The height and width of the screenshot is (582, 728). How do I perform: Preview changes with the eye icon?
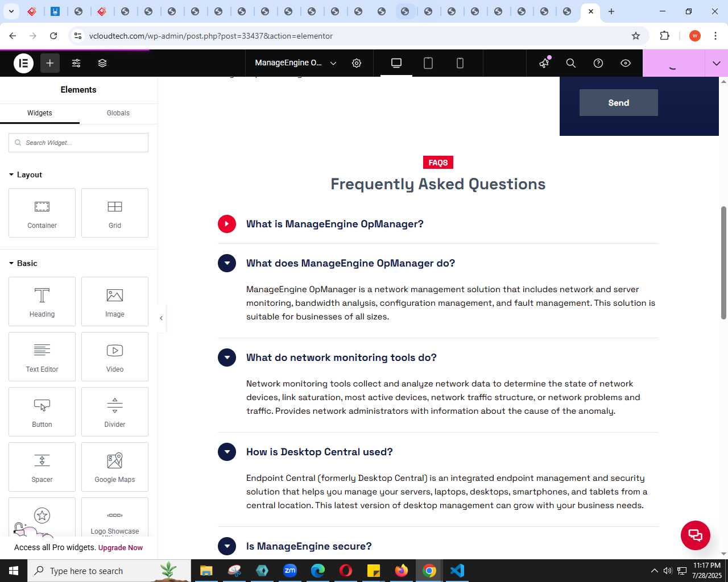[626, 63]
